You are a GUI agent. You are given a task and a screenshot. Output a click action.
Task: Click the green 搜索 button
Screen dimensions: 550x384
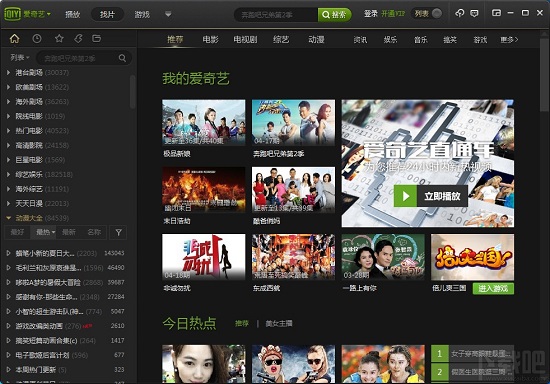pyautogui.click(x=334, y=14)
